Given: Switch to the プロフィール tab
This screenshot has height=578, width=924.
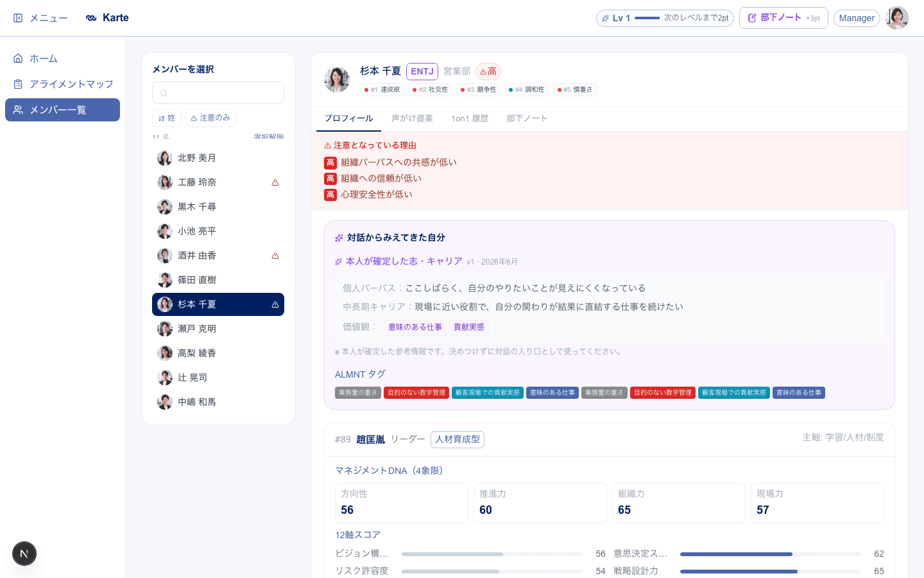Looking at the screenshot, I should [348, 119].
